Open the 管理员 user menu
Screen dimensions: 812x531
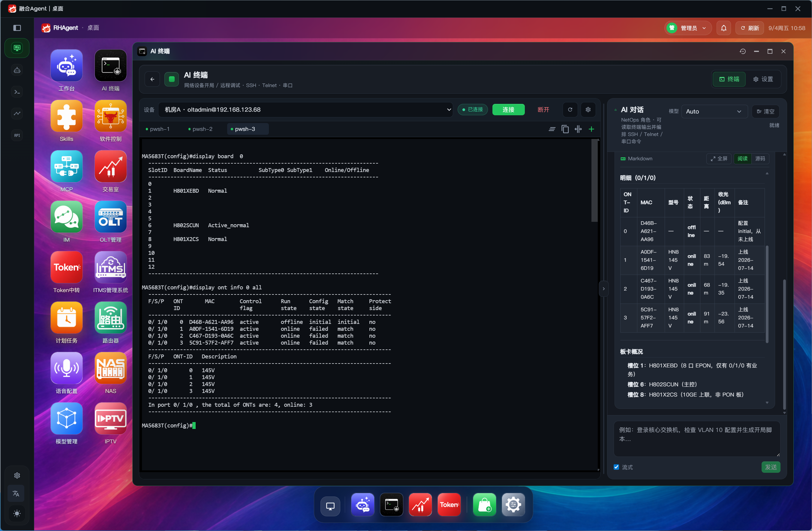pyautogui.click(x=688, y=28)
